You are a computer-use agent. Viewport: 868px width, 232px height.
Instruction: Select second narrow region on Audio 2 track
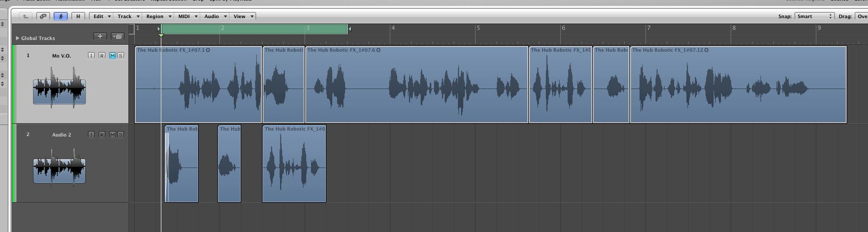point(229,164)
